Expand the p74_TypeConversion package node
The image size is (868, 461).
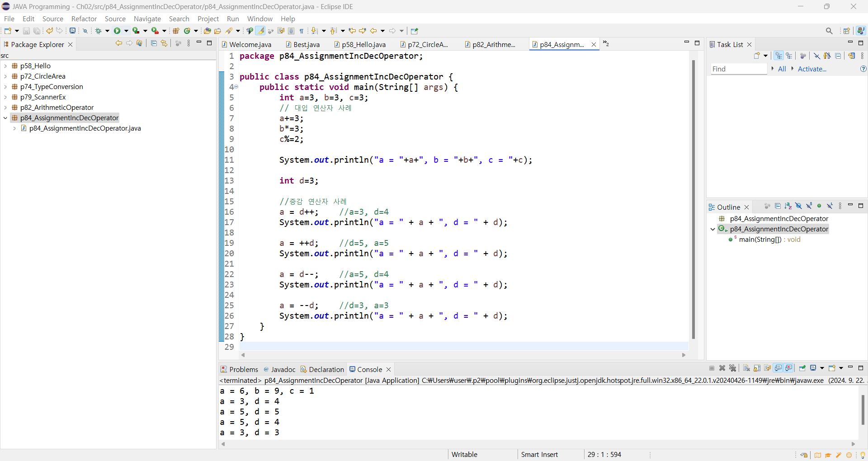(5, 87)
